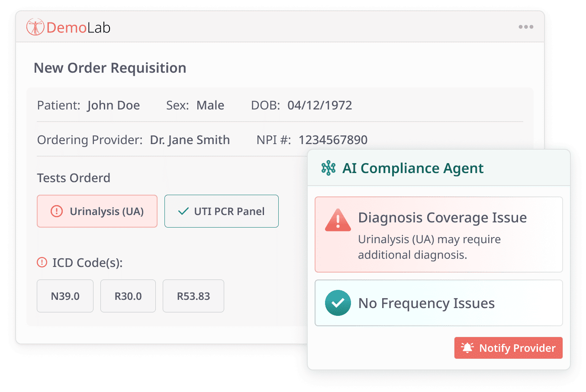Click the DemoLab human figure logo icon

[x=35, y=27]
